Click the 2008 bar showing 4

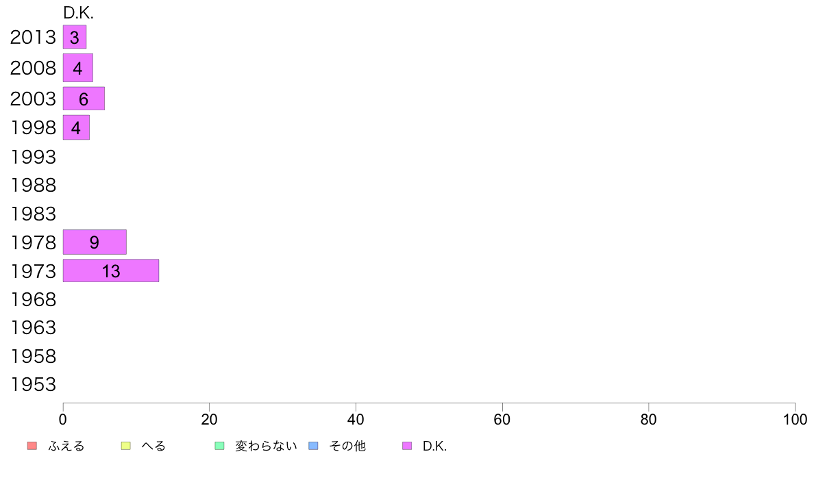coord(78,68)
